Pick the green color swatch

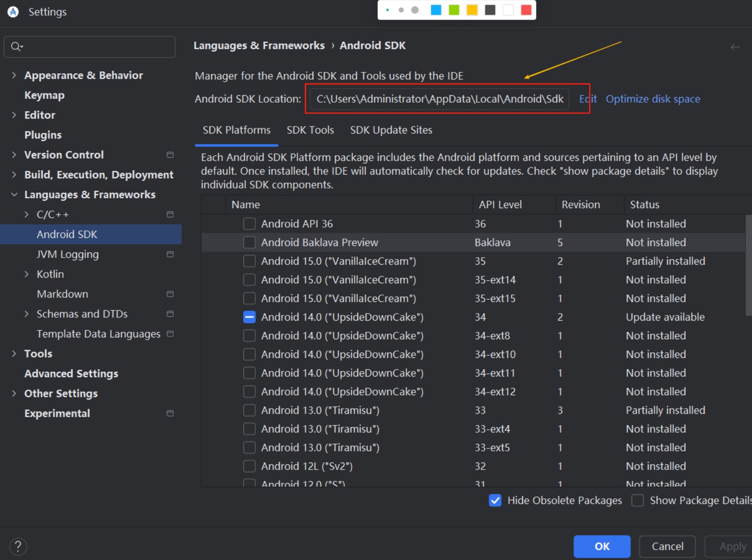454,10
